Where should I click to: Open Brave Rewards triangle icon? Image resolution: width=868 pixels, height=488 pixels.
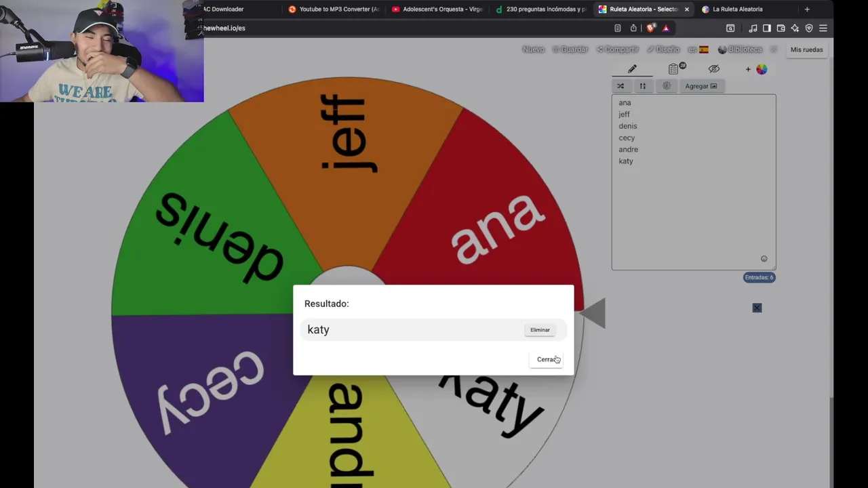pos(666,28)
